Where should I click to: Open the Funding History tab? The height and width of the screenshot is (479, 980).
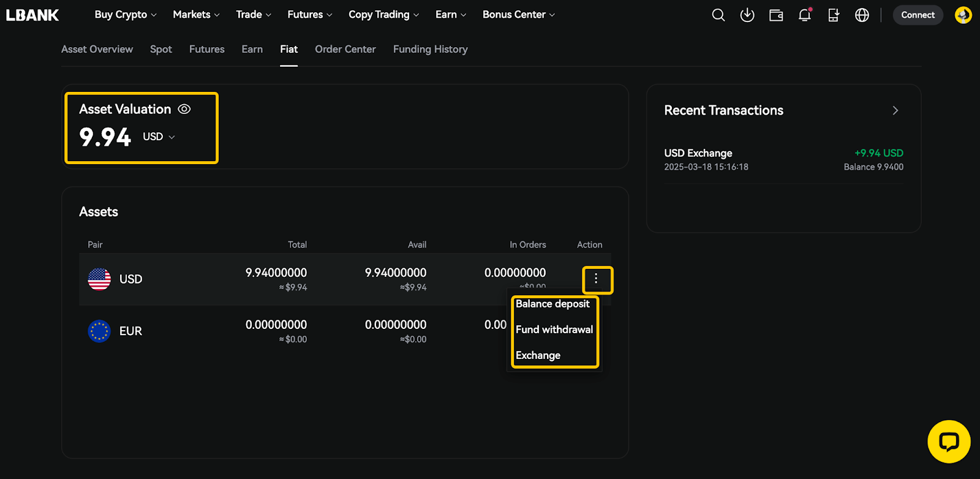click(x=431, y=49)
